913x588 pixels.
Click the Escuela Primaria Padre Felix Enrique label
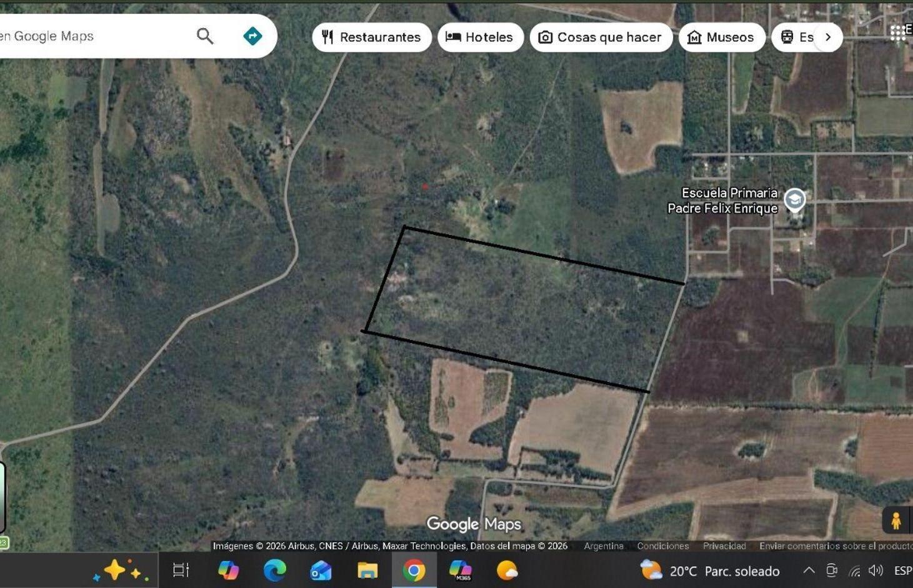tap(723, 201)
